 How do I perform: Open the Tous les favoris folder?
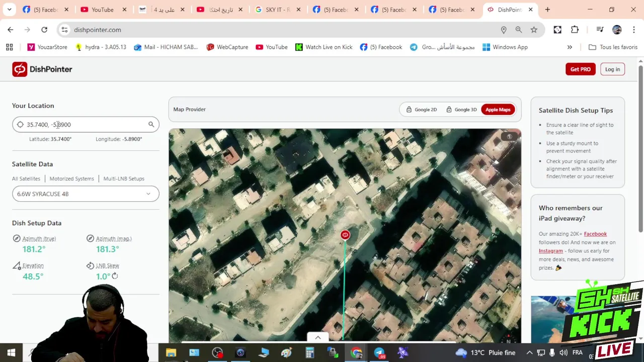613,47
